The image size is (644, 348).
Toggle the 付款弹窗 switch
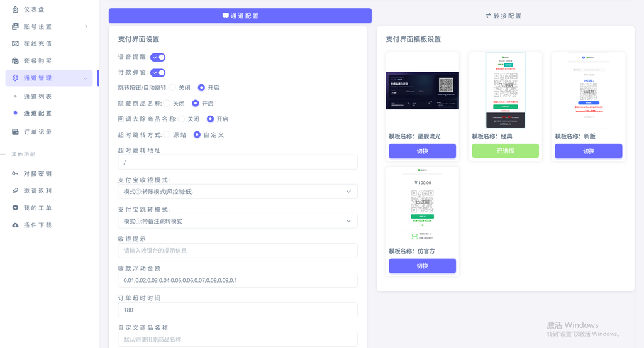158,73
